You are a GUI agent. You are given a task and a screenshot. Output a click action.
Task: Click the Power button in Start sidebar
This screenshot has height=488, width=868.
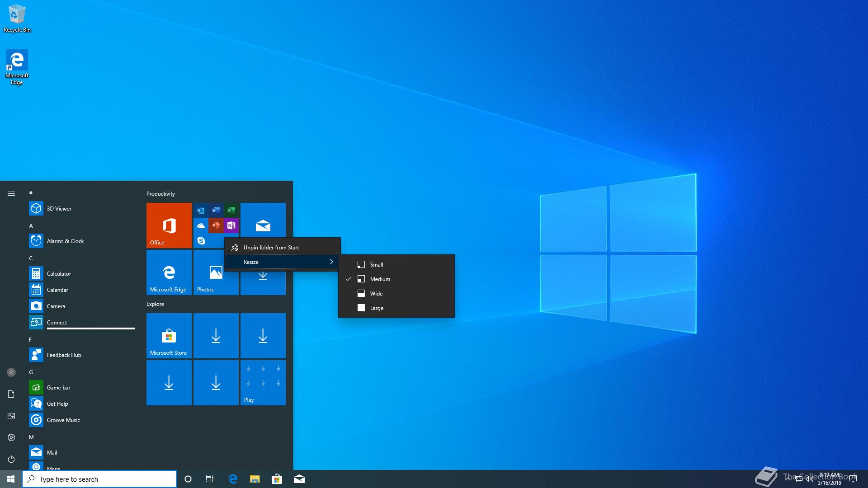[x=11, y=459]
